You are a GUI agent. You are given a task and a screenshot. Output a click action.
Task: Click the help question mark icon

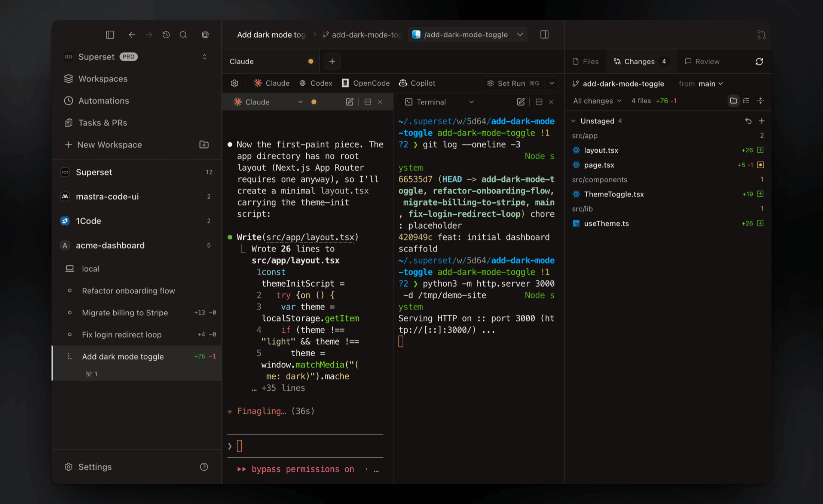(x=204, y=467)
